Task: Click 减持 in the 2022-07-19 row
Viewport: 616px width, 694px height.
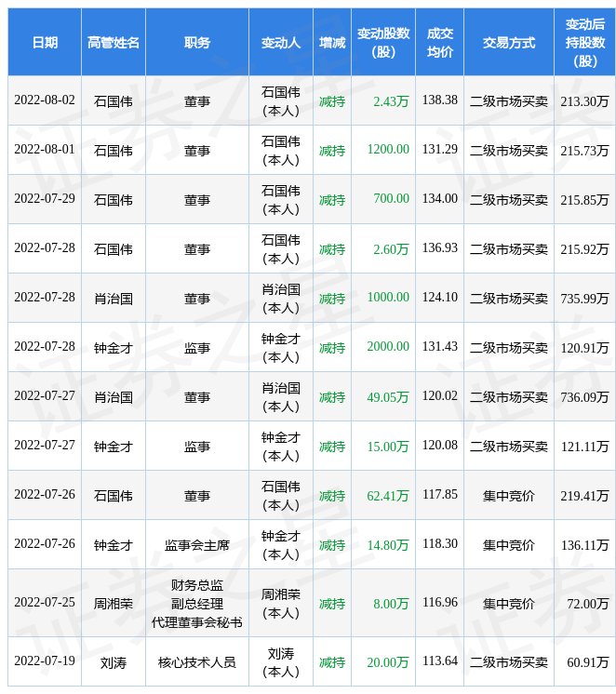Action: [332, 662]
